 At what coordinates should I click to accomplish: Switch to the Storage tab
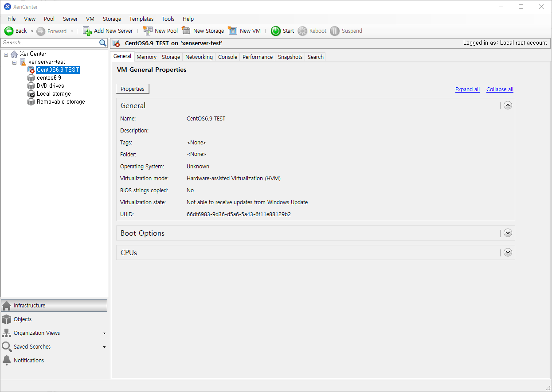171,57
